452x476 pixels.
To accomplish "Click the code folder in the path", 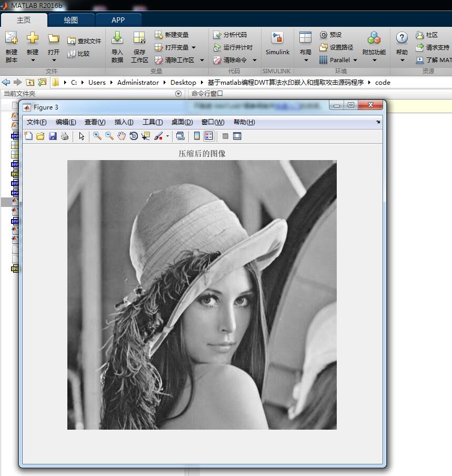I will (x=383, y=82).
